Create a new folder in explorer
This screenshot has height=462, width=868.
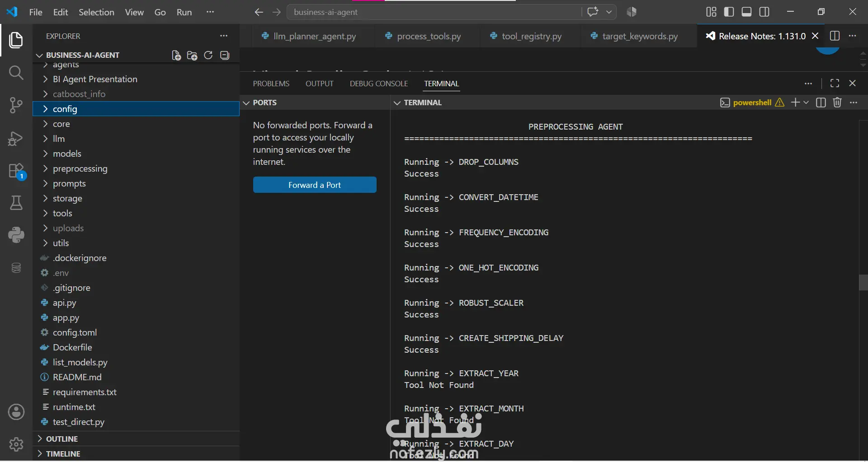[x=192, y=55]
